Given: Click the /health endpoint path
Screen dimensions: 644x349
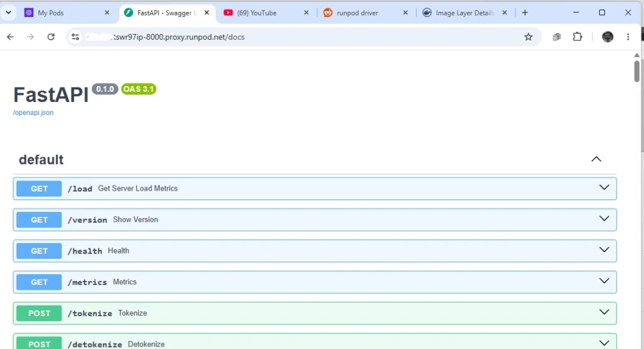Looking at the screenshot, I should point(85,252).
